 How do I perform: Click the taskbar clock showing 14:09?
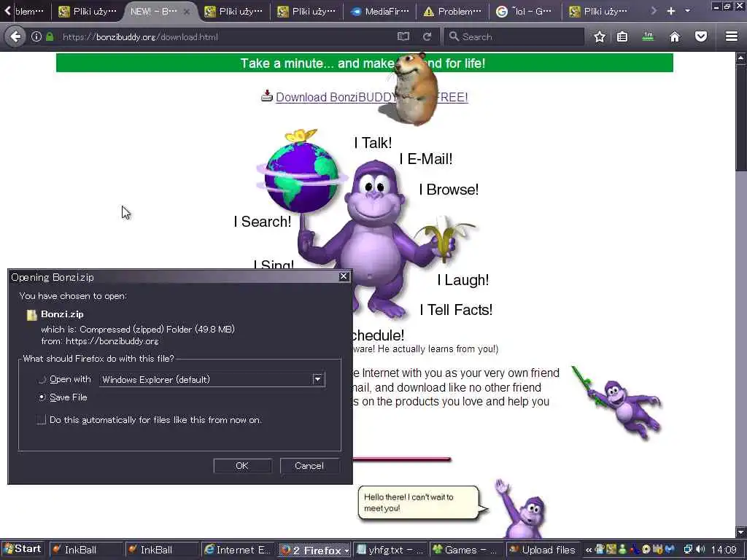tap(724, 550)
